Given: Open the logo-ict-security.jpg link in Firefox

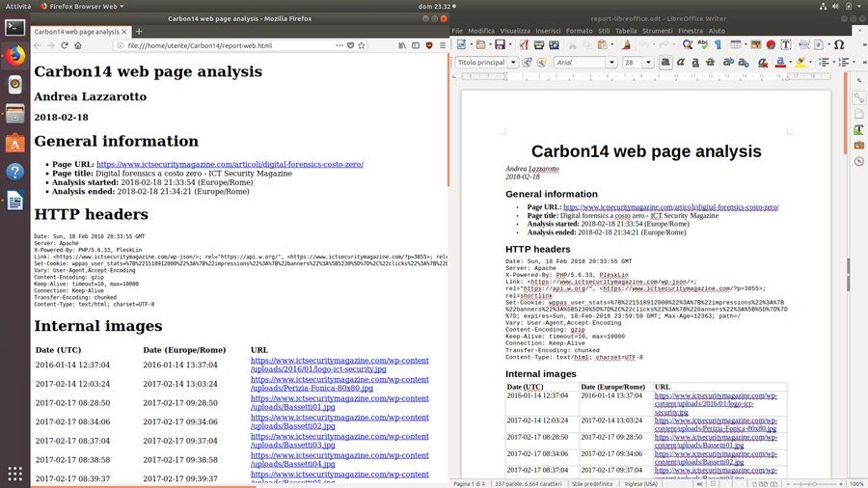Looking at the screenshot, I should click(339, 365).
